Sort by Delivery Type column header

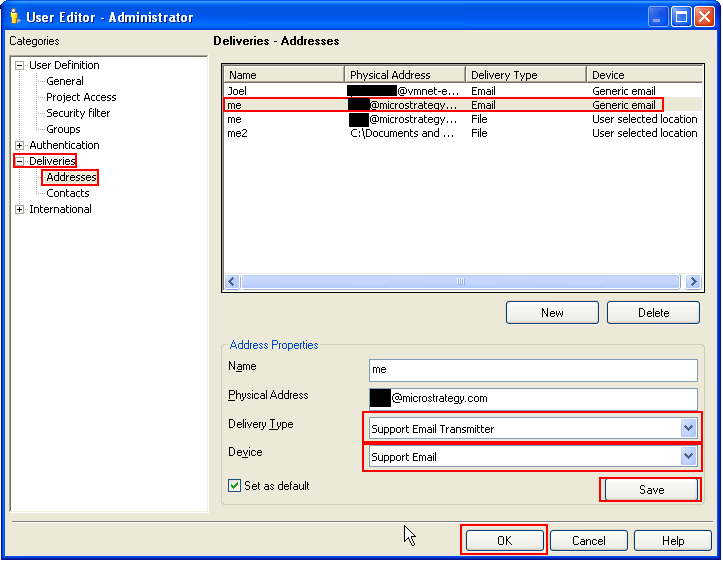point(525,75)
